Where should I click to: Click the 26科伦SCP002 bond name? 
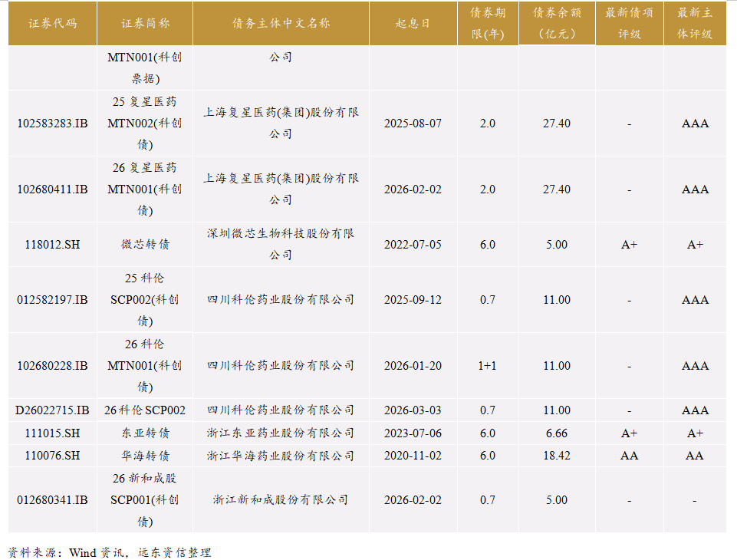145,410
